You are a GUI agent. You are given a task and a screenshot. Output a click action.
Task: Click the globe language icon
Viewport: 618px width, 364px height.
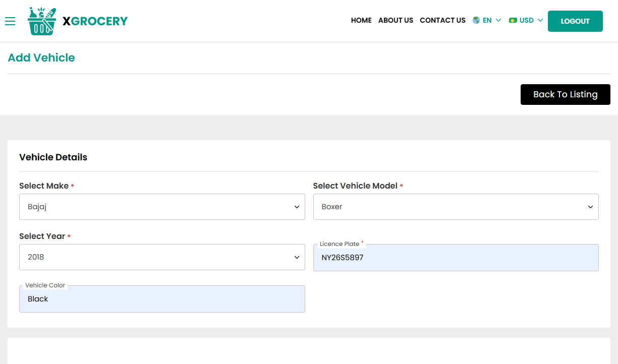(476, 21)
